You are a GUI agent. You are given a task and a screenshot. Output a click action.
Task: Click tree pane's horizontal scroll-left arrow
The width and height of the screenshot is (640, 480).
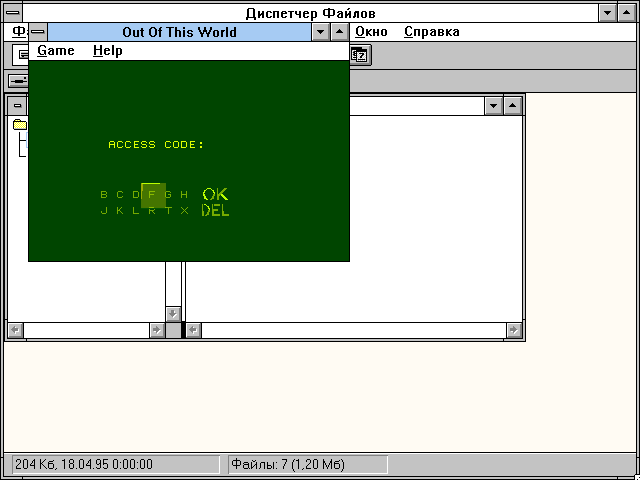(x=16, y=330)
